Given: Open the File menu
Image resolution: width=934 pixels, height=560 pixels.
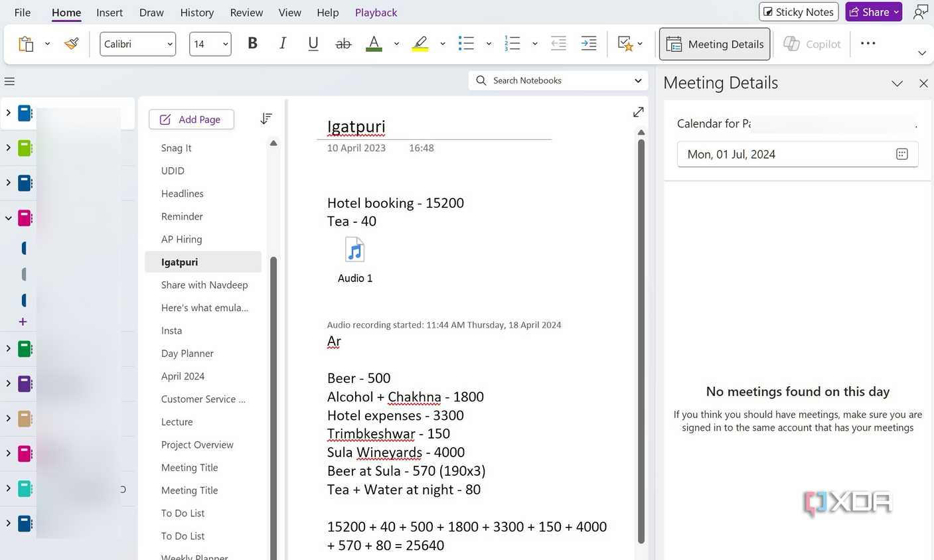Looking at the screenshot, I should point(22,13).
